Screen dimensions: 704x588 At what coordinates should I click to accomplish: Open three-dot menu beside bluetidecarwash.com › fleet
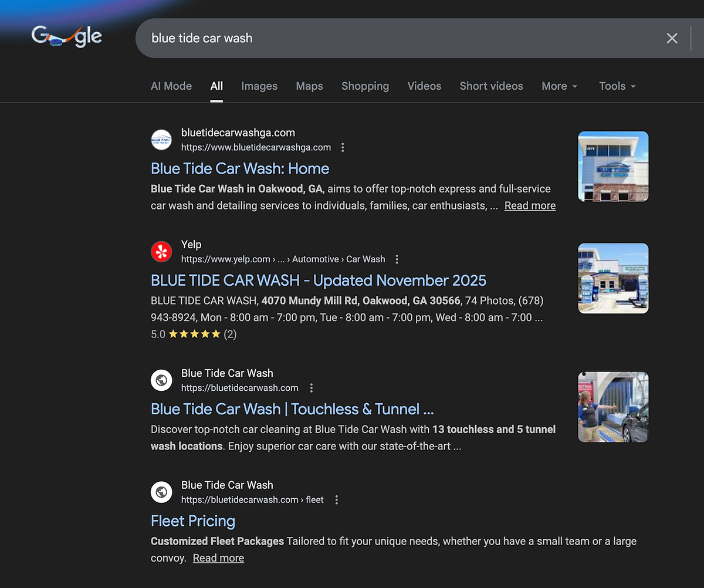337,500
